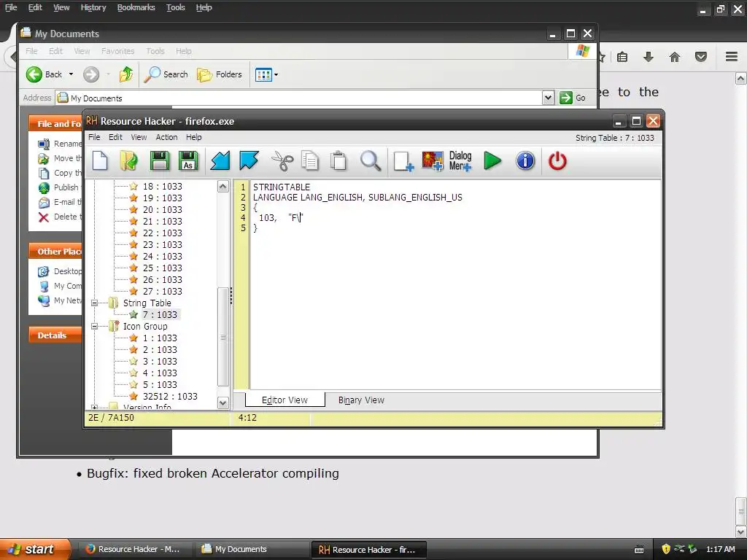Click the Windows start button
This screenshot has height=560, width=747.
coord(35,549)
